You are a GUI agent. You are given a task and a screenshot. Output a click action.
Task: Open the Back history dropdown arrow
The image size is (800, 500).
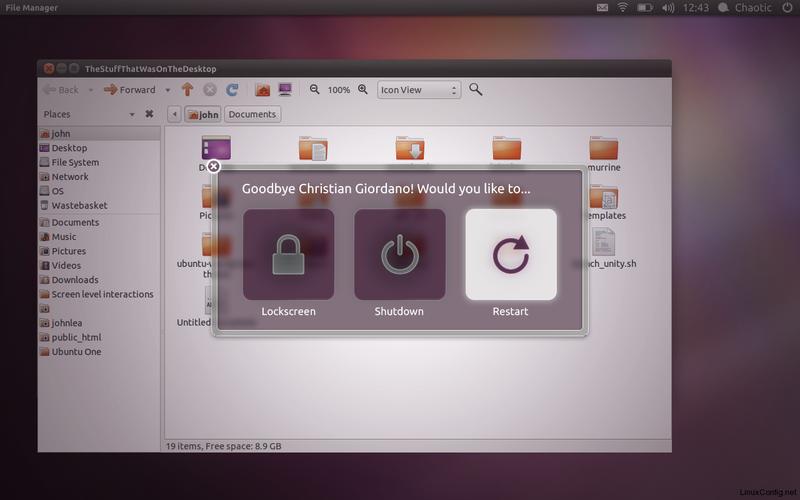point(91,90)
